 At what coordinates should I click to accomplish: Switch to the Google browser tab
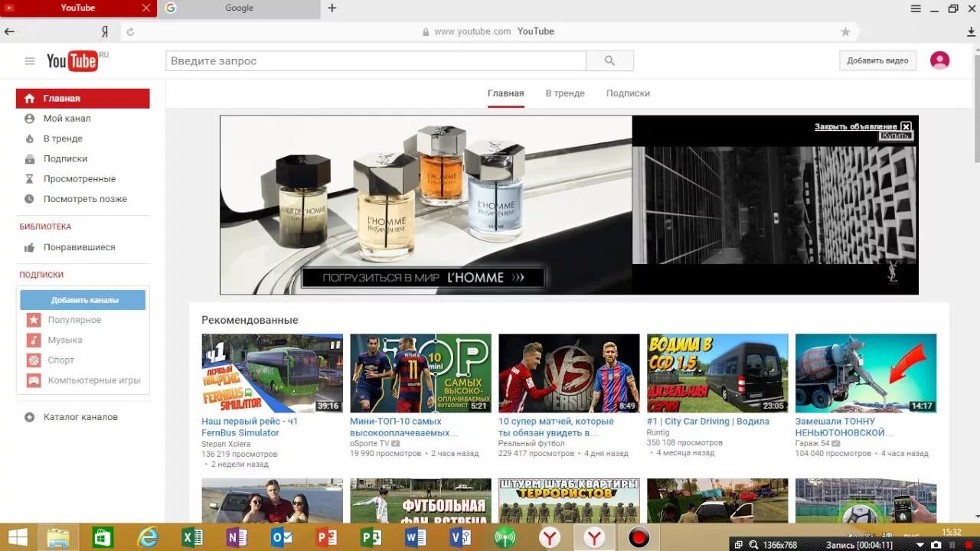coord(239,8)
